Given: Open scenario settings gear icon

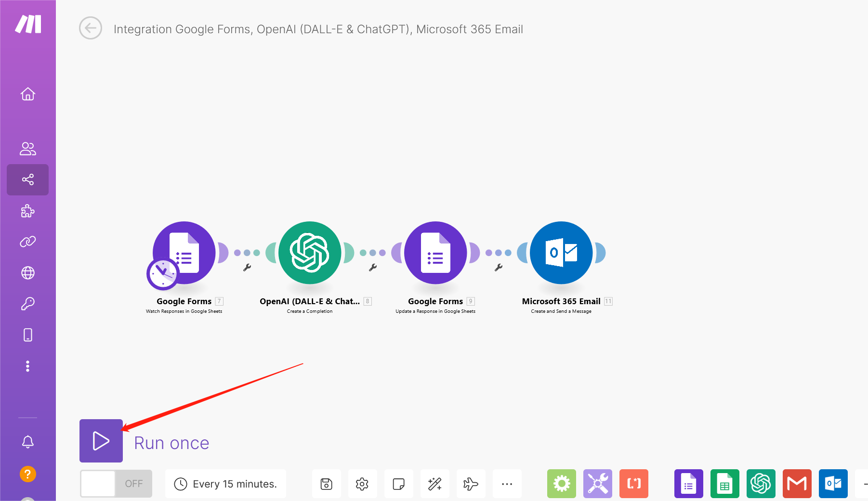Looking at the screenshot, I should click(x=362, y=484).
